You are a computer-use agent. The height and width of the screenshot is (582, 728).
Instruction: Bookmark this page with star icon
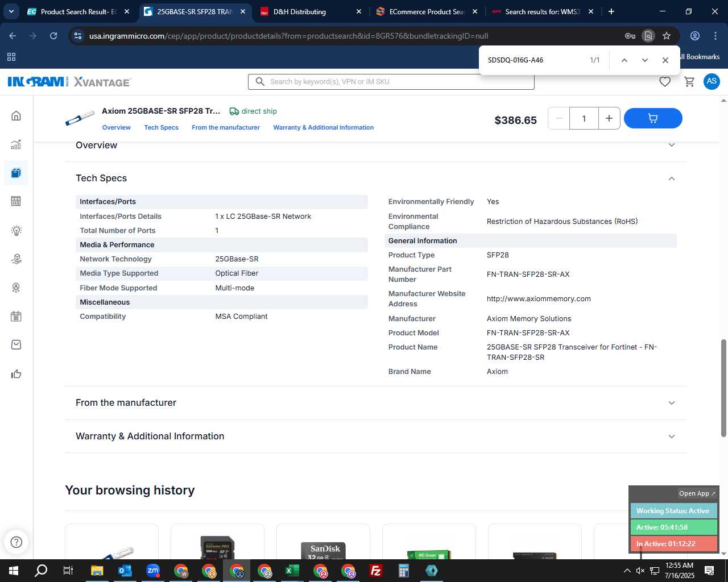pyautogui.click(x=667, y=36)
